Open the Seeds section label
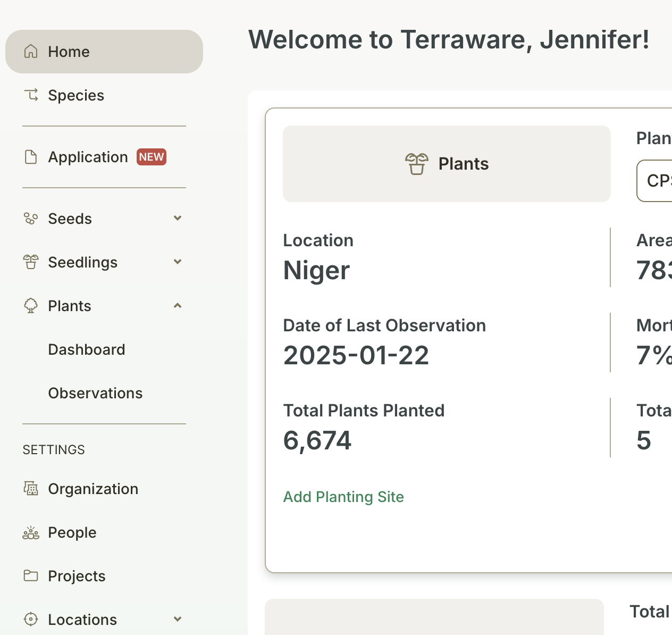Screen dimensions: 672x635 (70, 219)
